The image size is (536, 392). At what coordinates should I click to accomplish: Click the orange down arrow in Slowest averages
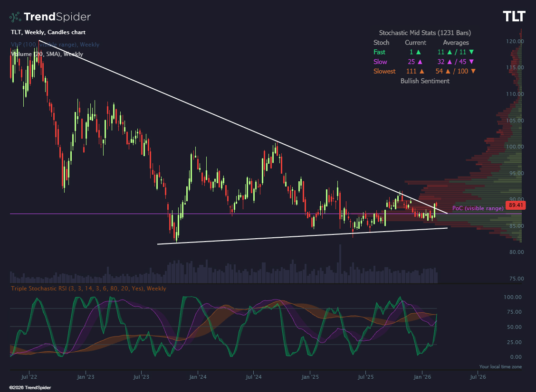click(473, 71)
